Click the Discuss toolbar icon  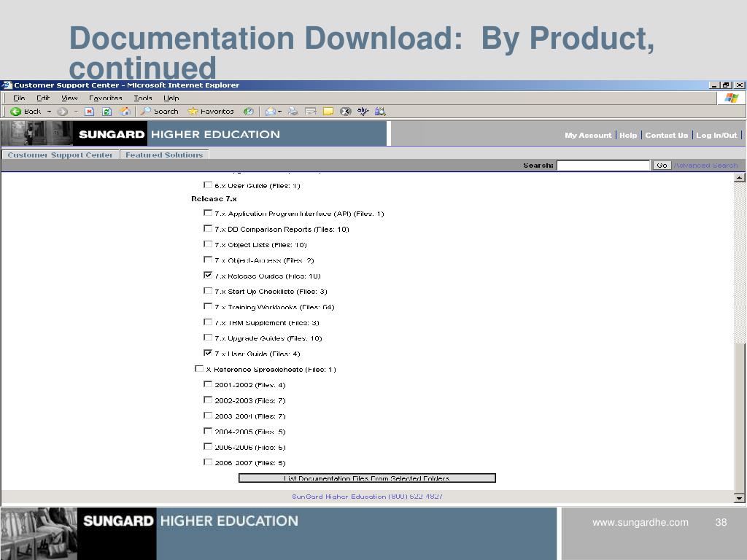pos(311,112)
